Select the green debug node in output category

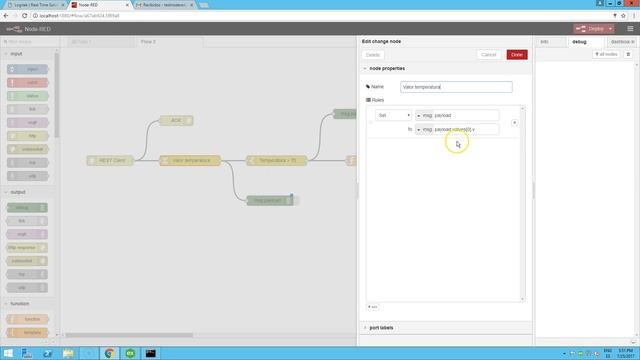[27, 208]
